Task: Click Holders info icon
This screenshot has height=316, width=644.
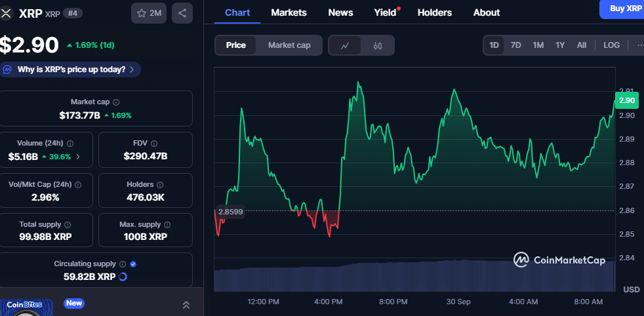Action: click(x=159, y=185)
